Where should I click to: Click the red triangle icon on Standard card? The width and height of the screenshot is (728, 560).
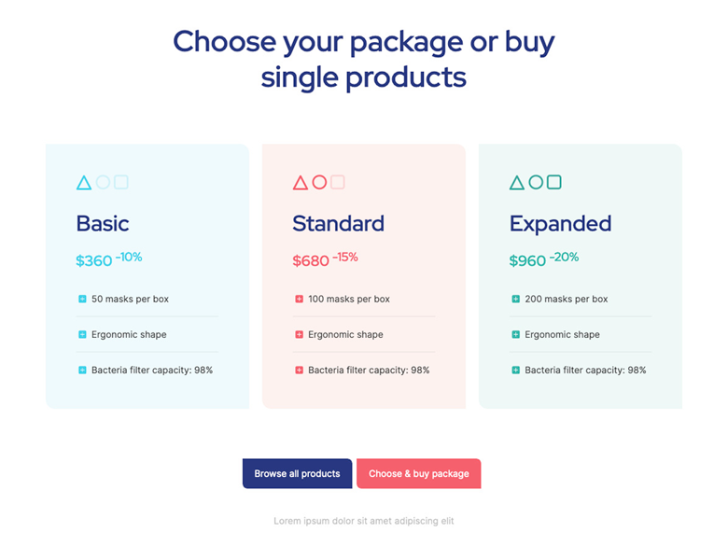[301, 183]
